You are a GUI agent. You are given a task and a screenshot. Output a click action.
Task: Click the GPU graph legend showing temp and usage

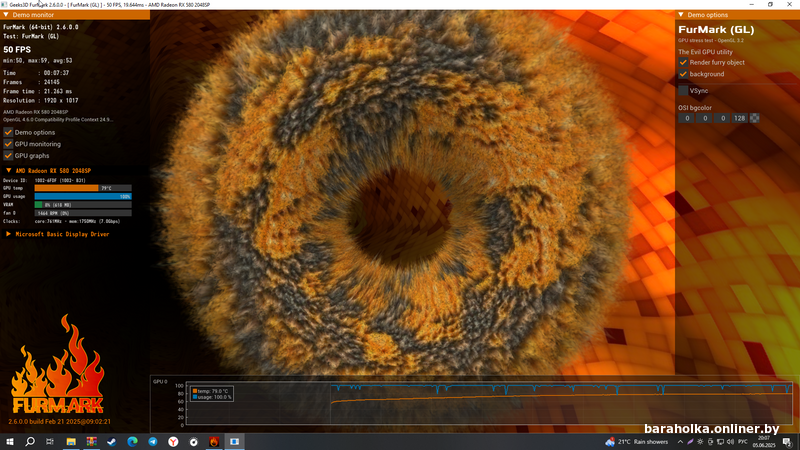tap(212, 394)
